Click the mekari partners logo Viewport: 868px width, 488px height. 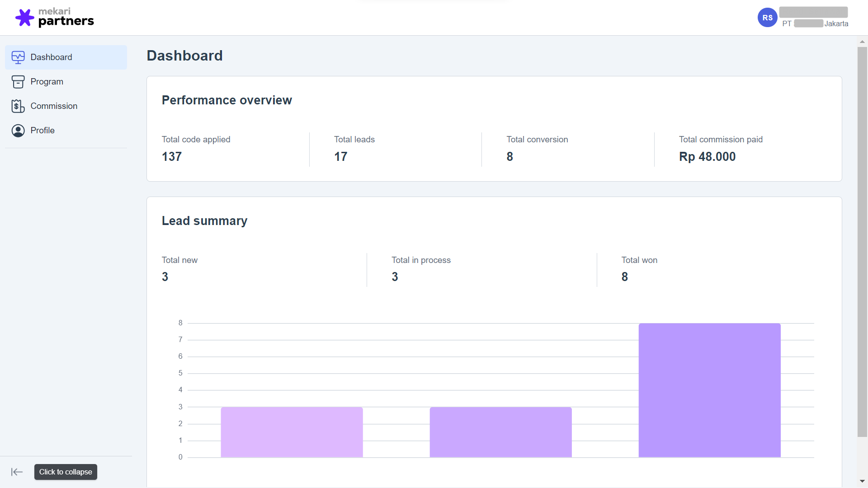click(54, 18)
